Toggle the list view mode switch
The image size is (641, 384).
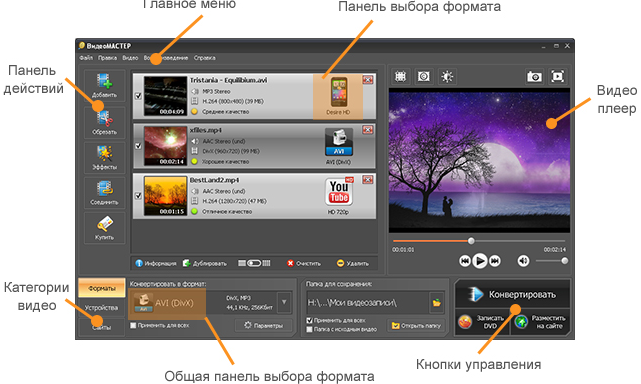tap(254, 263)
